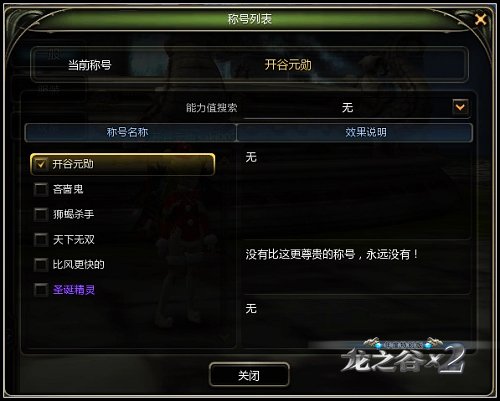The image size is (500, 401).
Task: Select the 比风更快的 title checkbox
Action: [x=41, y=265]
